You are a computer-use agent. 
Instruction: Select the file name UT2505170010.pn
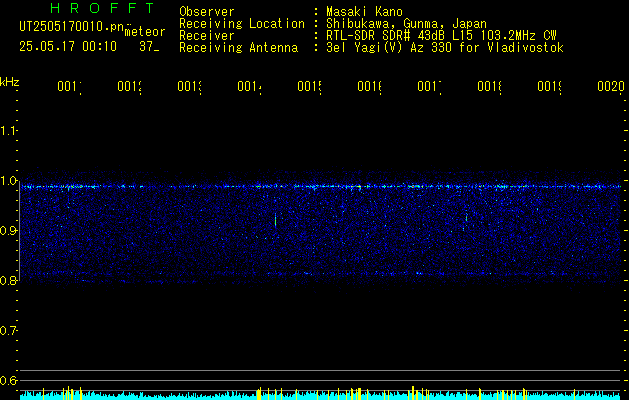point(72,27)
